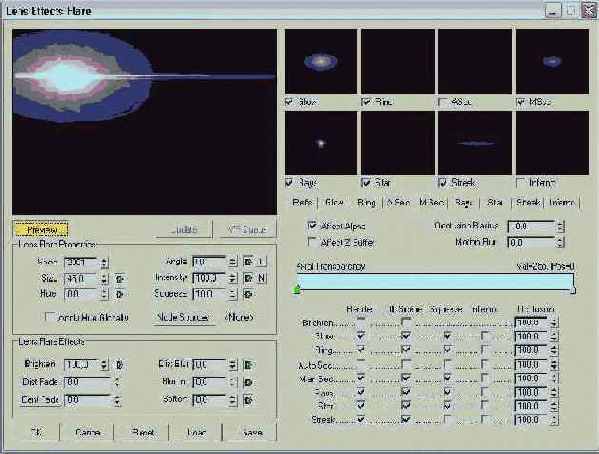Click the animate icon beside Dist Blur
The image size is (599, 454).
pyautogui.click(x=248, y=365)
